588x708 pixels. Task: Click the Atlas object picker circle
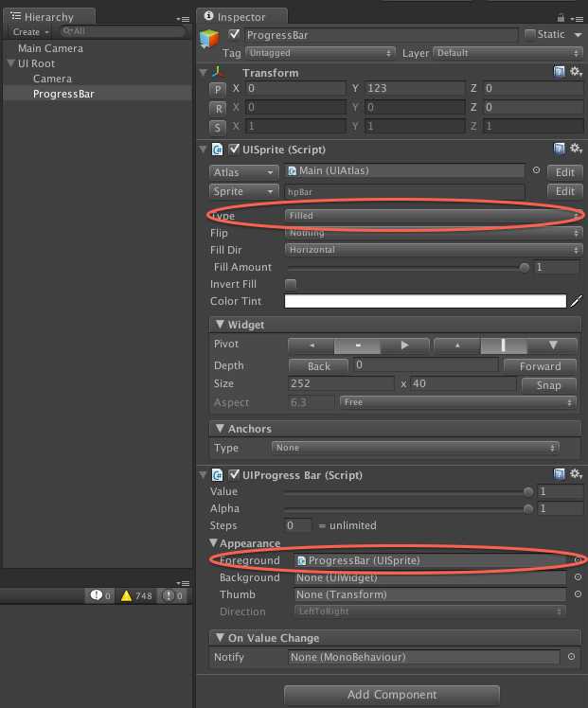(x=536, y=170)
